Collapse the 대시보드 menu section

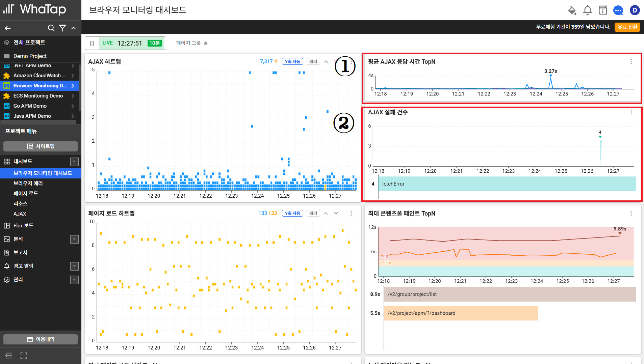[x=74, y=162]
